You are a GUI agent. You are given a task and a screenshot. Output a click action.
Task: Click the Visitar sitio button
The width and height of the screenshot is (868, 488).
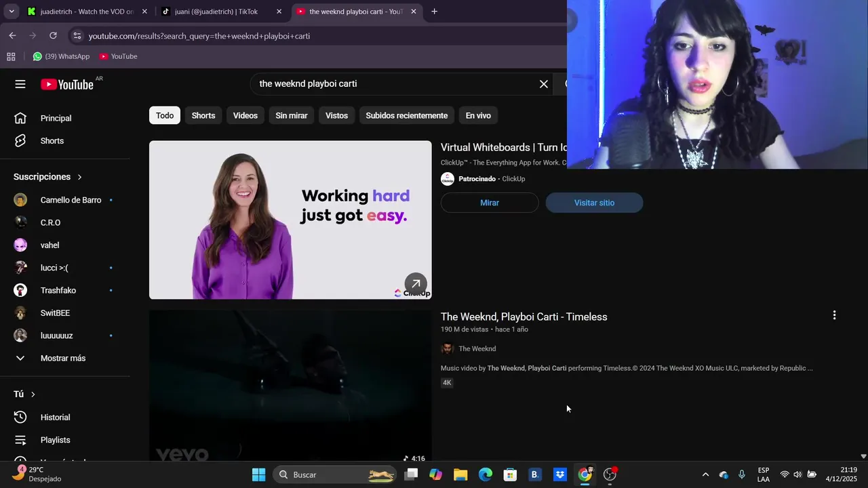[594, 203]
